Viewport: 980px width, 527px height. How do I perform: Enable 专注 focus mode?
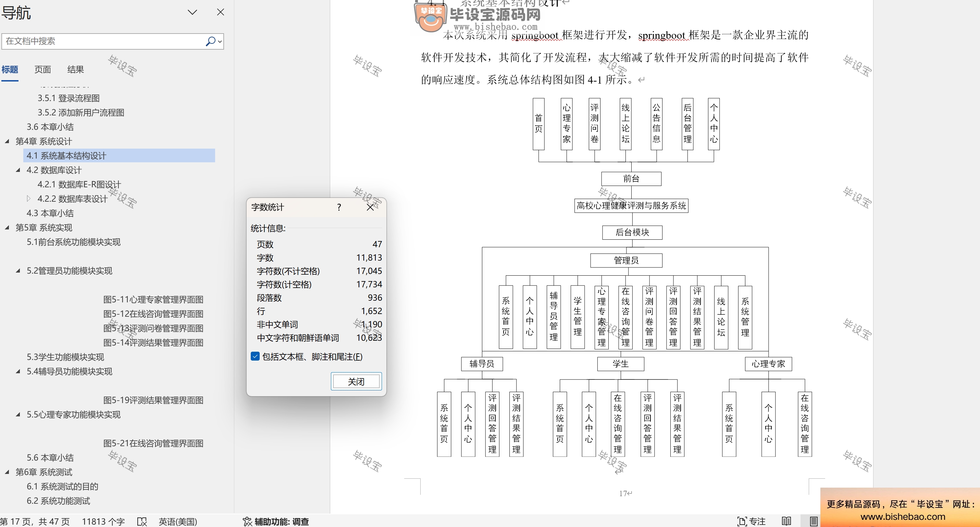coord(751,521)
